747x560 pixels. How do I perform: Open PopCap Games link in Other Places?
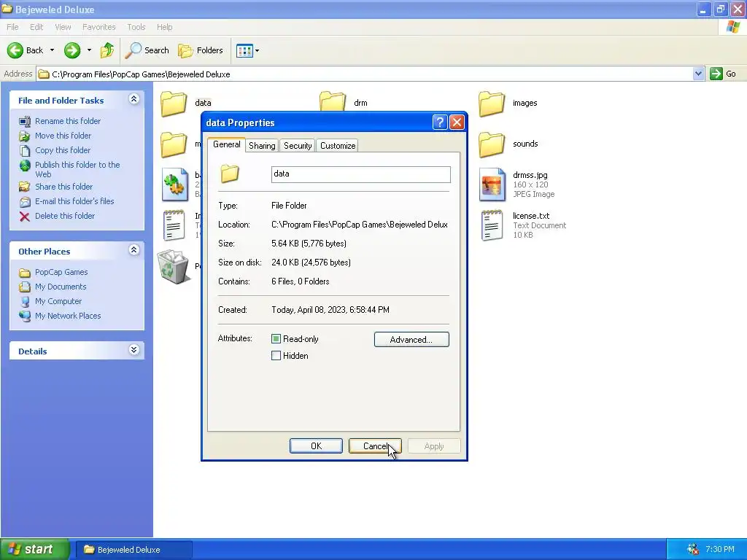click(61, 272)
